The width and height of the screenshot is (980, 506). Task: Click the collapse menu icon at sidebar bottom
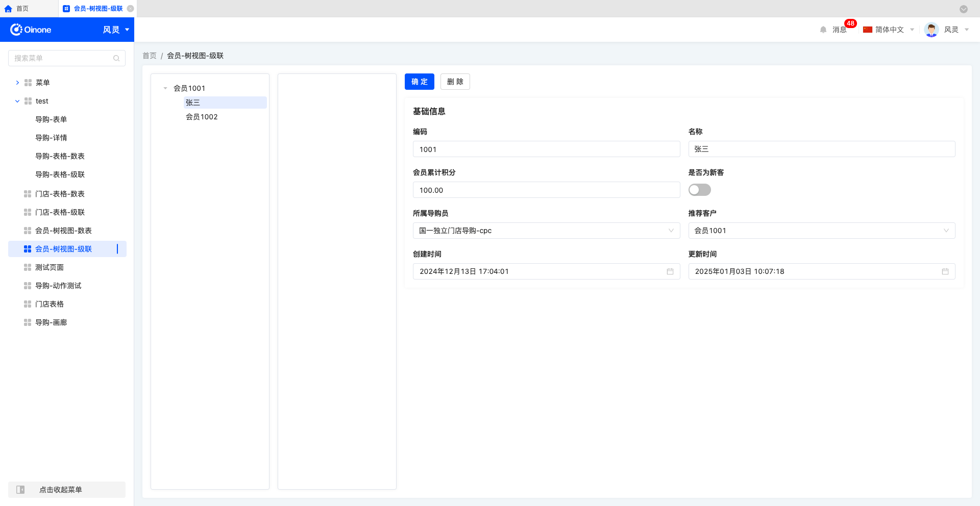pos(20,490)
